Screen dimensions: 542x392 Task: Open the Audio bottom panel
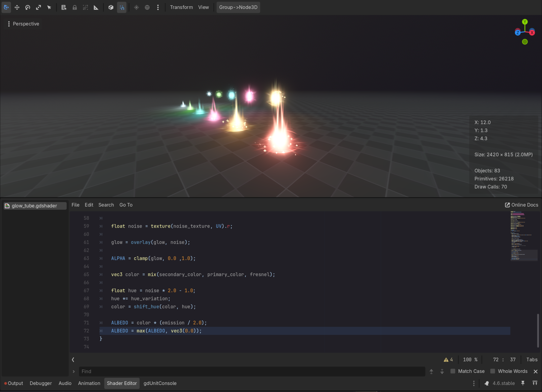pos(65,383)
